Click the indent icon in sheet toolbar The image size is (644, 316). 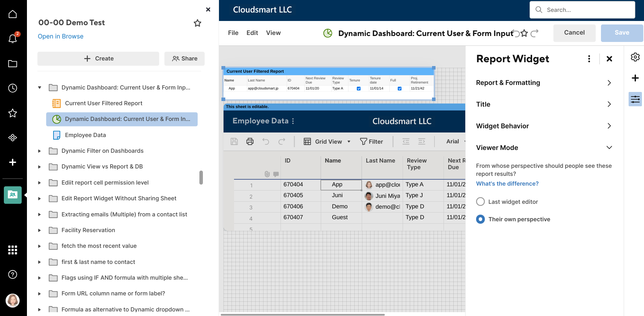point(422,142)
